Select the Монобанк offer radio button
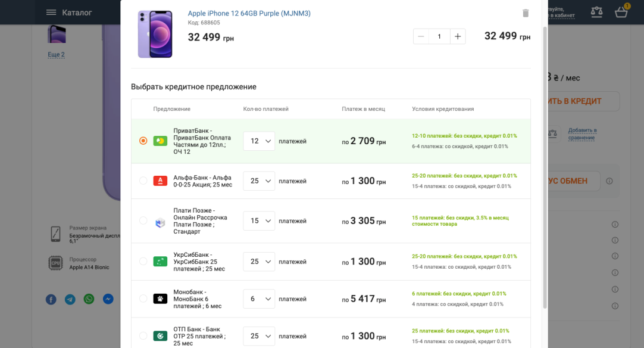Viewport: 644px width, 348px height. 143,299
